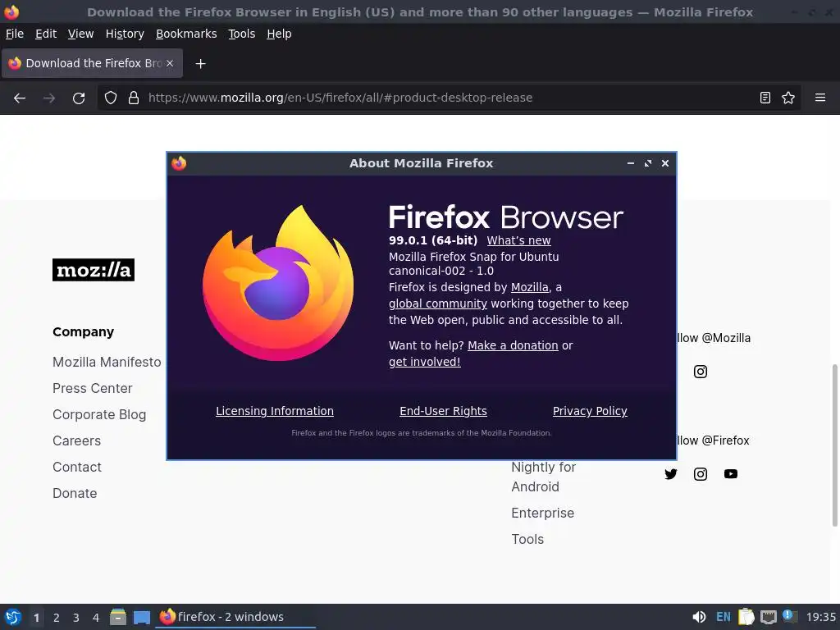Open Corporate Blog footer link
This screenshot has width=840, height=630.
pos(99,414)
